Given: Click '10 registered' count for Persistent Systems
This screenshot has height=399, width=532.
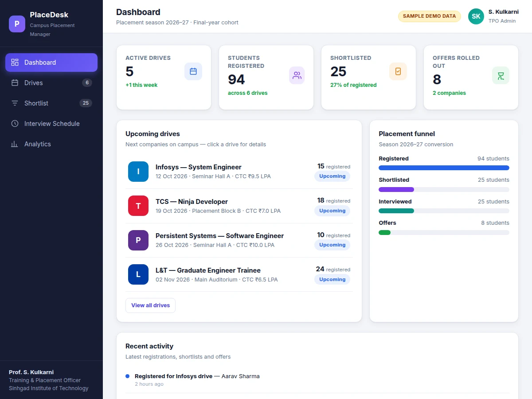Looking at the screenshot, I should click(x=334, y=235).
